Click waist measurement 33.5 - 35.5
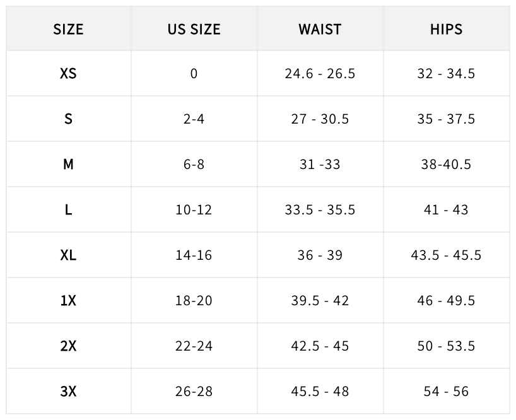Viewport: 516px width, 420px height. [x=320, y=210]
